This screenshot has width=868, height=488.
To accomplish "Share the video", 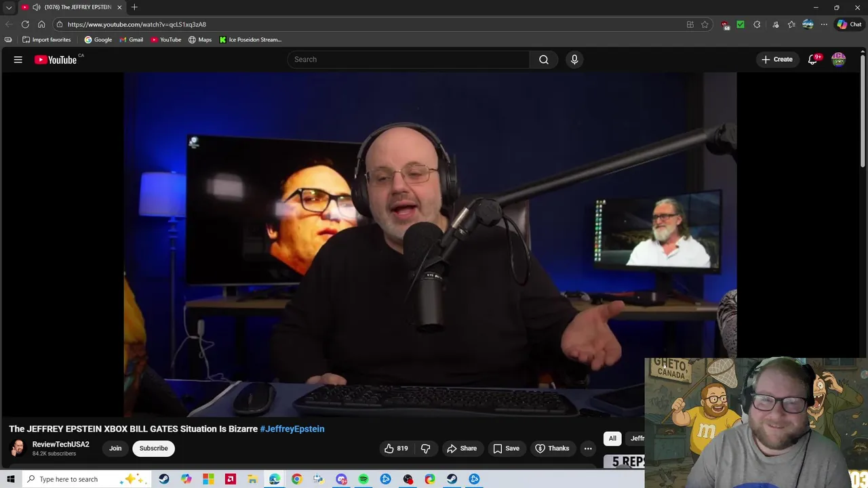I will (462, 448).
